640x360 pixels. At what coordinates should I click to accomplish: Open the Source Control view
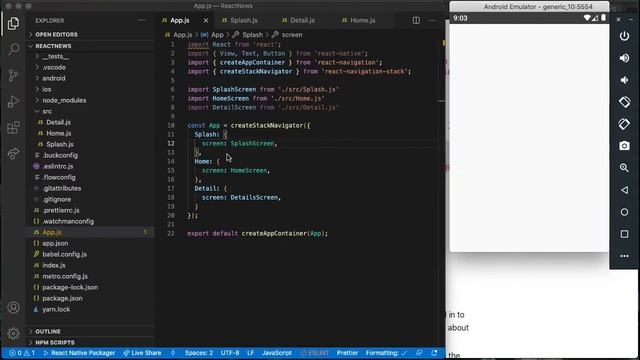click(13, 75)
